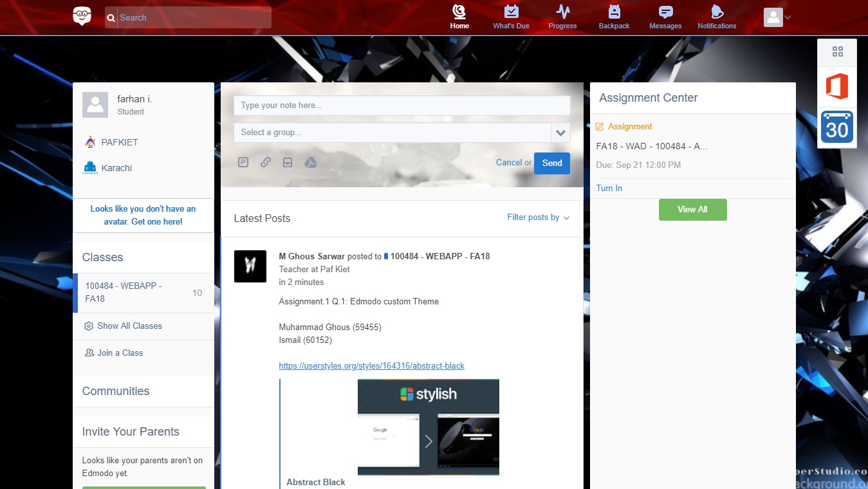Open the Office 365 app icon
This screenshot has height=489, width=868.
coord(836,86)
